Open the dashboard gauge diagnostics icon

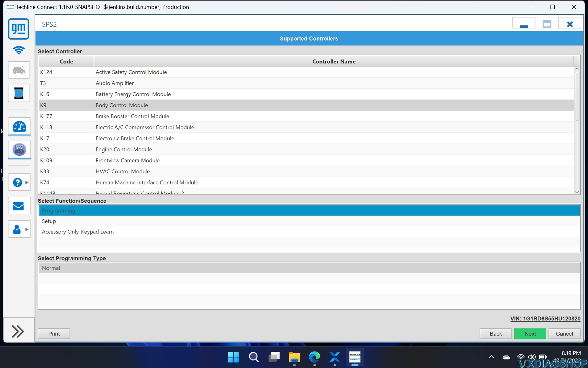coord(19,126)
